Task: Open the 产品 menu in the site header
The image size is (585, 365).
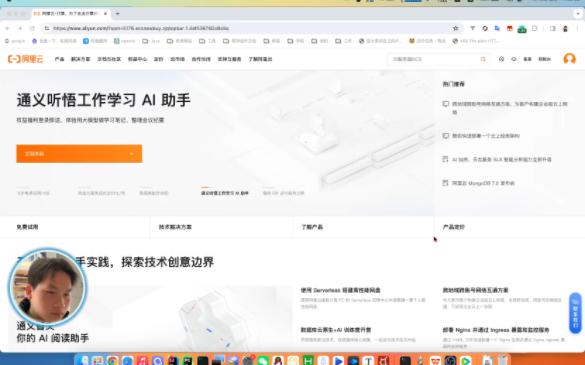Action: click(x=59, y=59)
